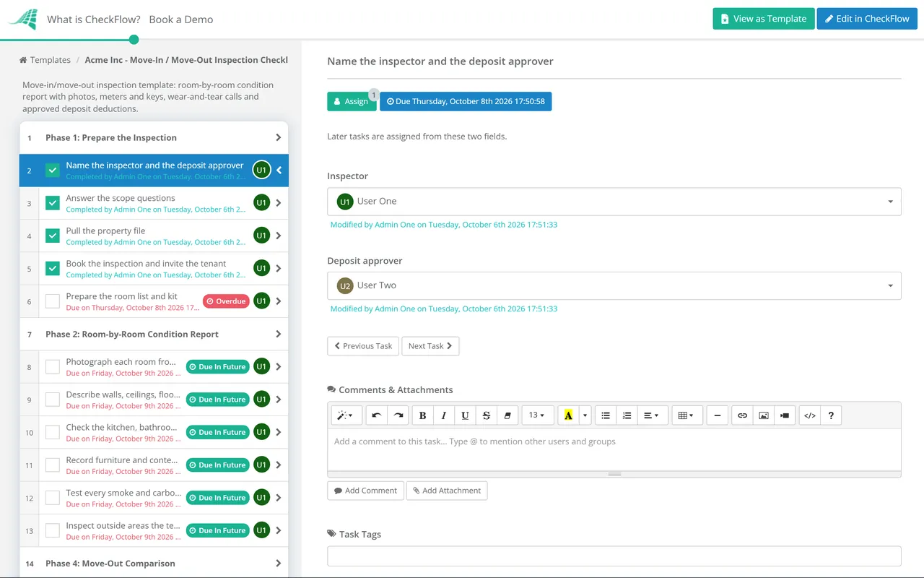Click U1 avatar on Book the inspection task
924x578 pixels.
[261, 268]
